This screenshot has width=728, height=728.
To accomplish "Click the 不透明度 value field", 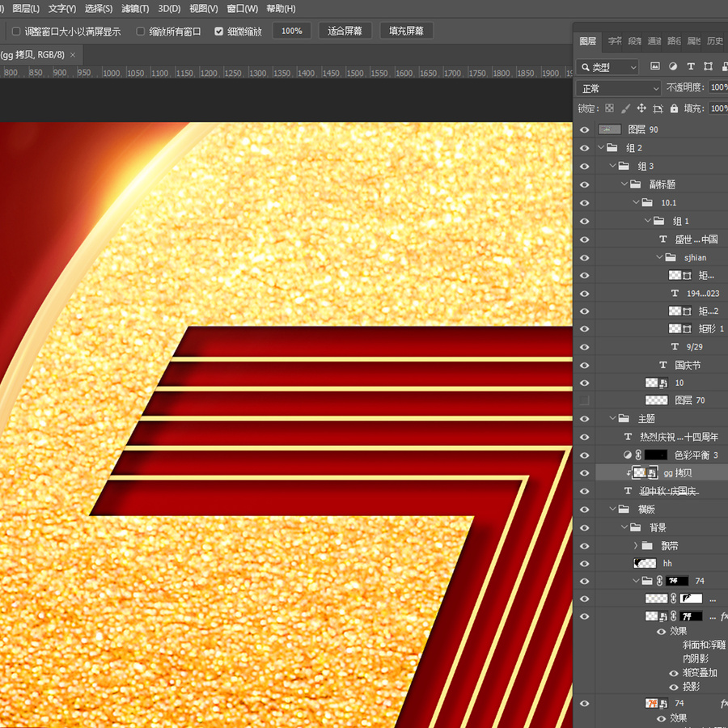I will (x=718, y=87).
